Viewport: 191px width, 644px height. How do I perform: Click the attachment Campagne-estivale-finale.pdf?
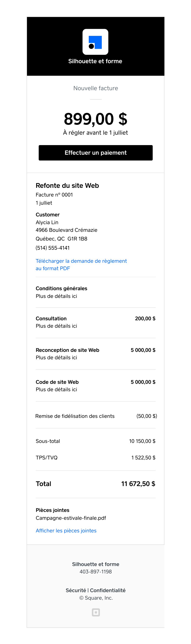tap(71, 518)
